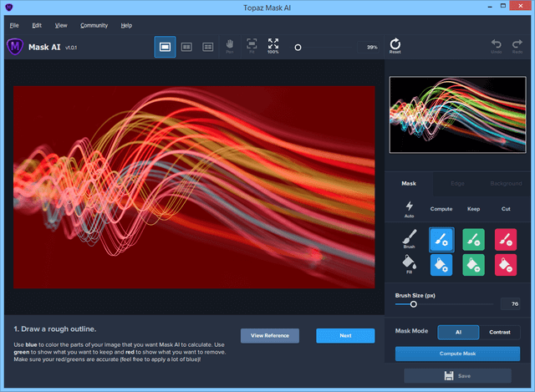The image size is (535, 392).
Task: Select the blue Compute fill bucket
Action: (x=443, y=265)
